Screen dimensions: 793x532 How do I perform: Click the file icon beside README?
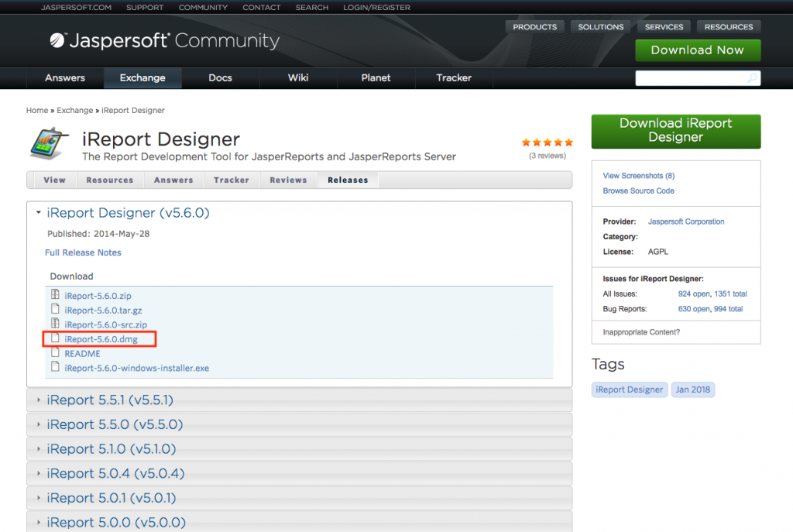click(55, 352)
